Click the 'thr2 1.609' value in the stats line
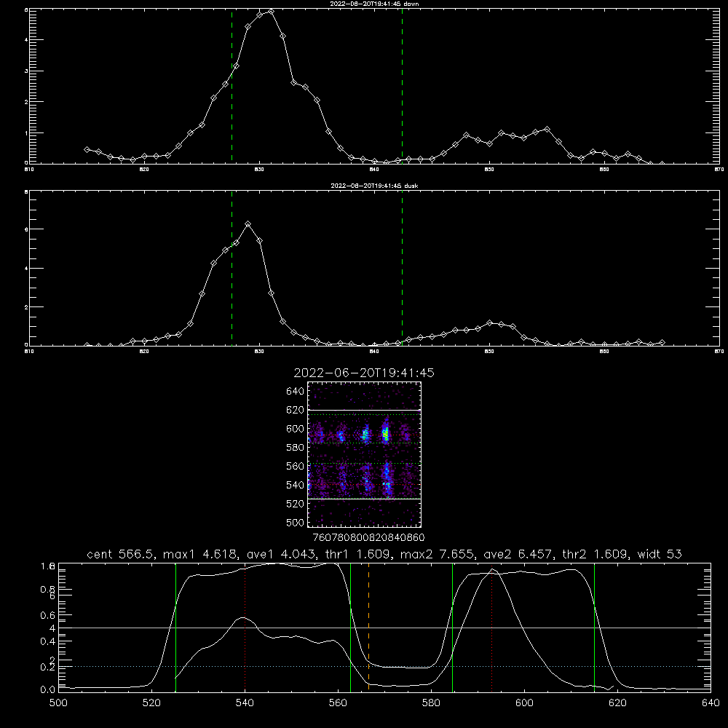 coord(596,554)
